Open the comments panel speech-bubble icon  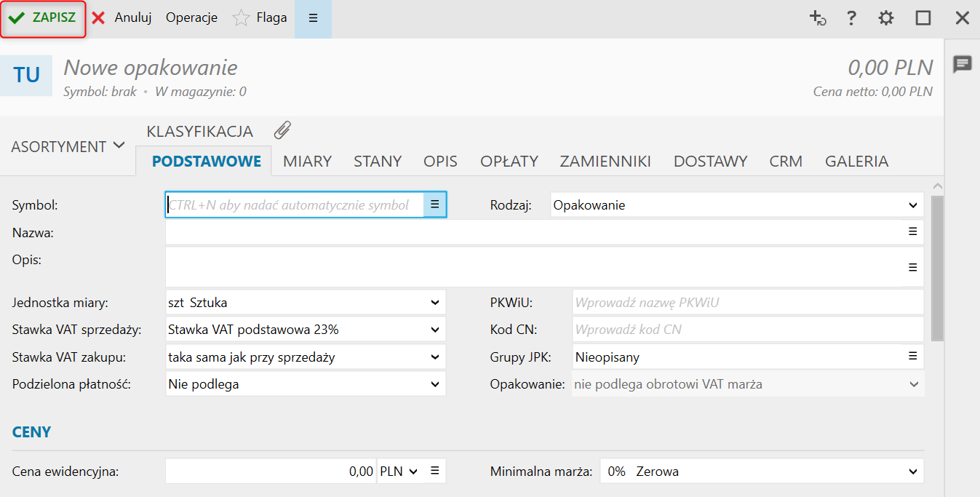coord(963,64)
